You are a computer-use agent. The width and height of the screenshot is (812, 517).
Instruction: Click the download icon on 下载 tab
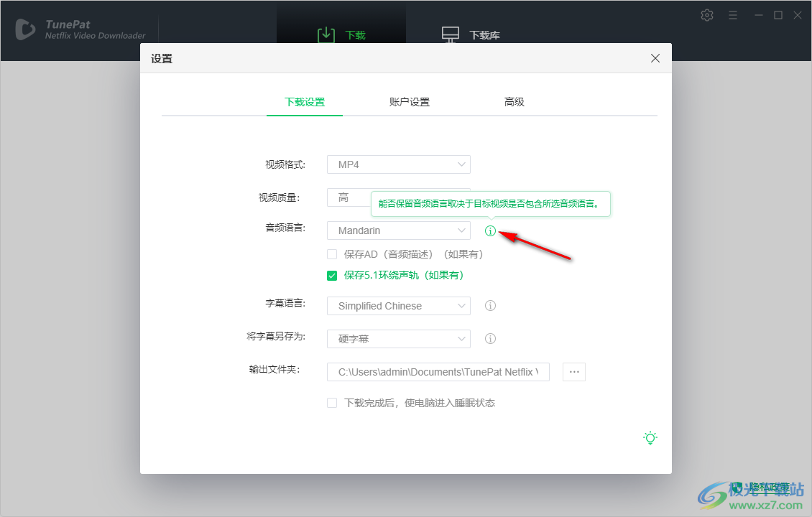click(326, 34)
